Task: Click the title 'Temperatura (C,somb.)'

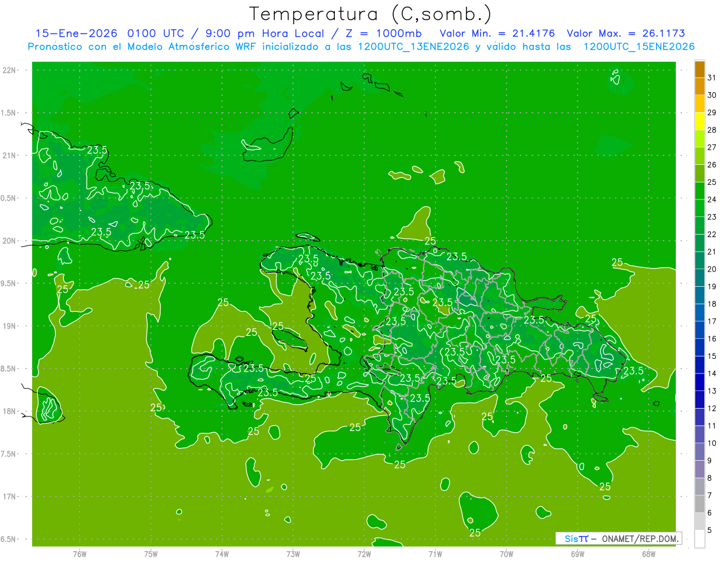Action: 371,14
